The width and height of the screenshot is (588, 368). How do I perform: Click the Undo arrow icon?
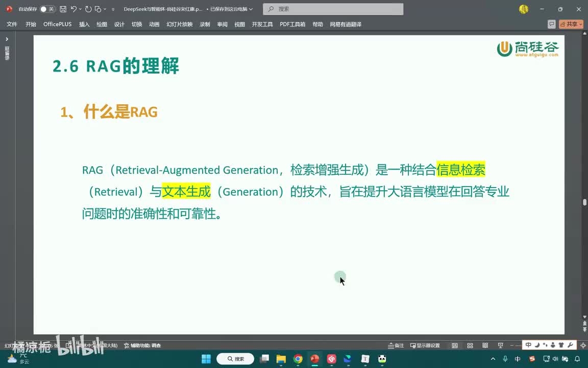(73, 9)
